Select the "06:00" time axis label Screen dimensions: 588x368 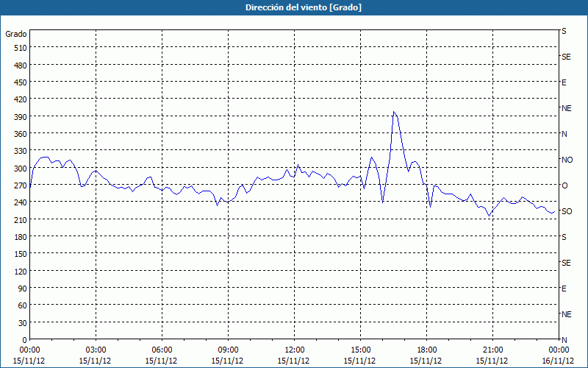point(162,350)
